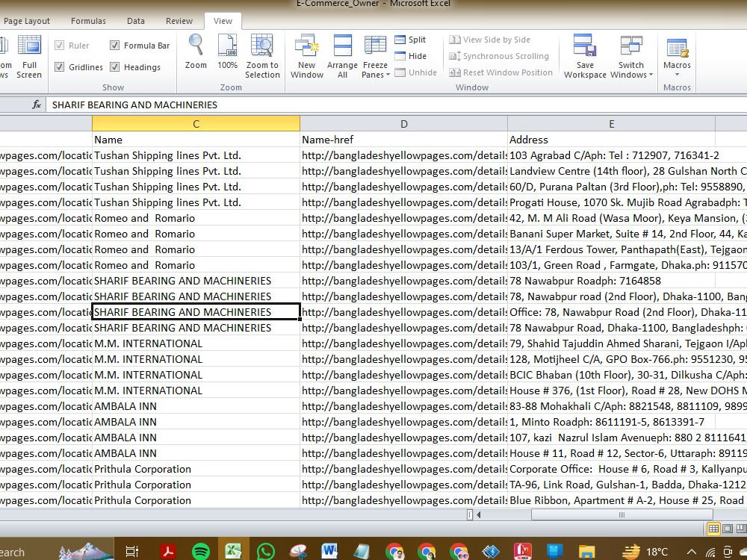Image resolution: width=747 pixels, height=560 pixels.
Task: Select column C header
Action: tap(196, 124)
